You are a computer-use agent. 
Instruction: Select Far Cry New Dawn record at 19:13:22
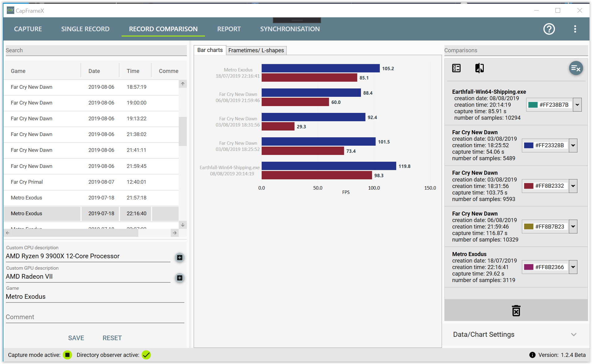point(91,119)
